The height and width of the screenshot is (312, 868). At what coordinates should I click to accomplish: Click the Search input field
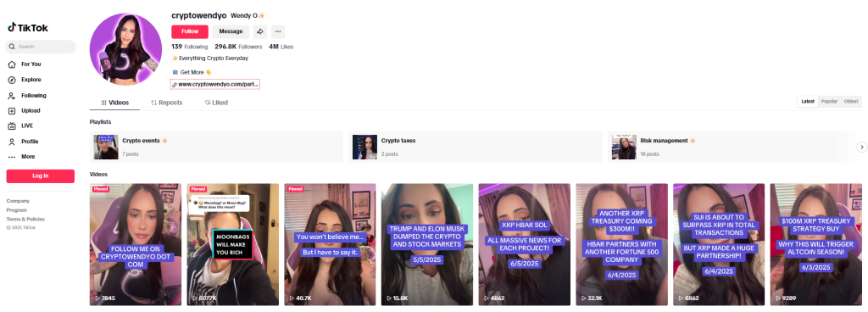click(41, 47)
